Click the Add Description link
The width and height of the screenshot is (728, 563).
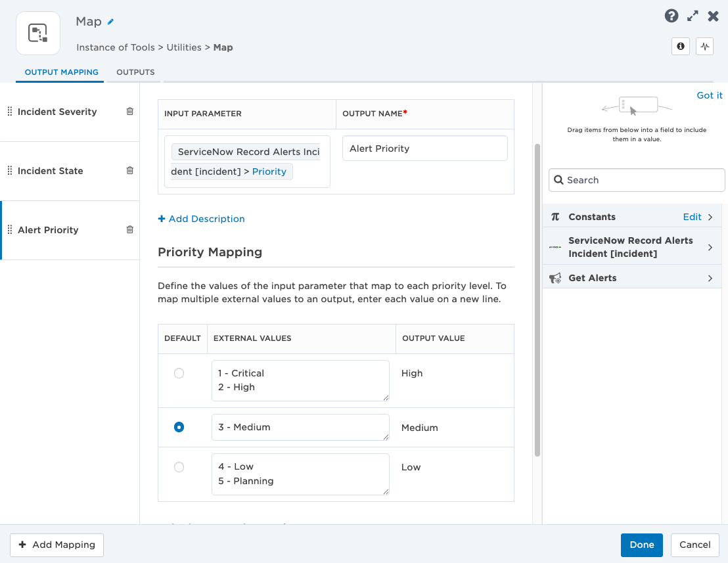(x=202, y=219)
